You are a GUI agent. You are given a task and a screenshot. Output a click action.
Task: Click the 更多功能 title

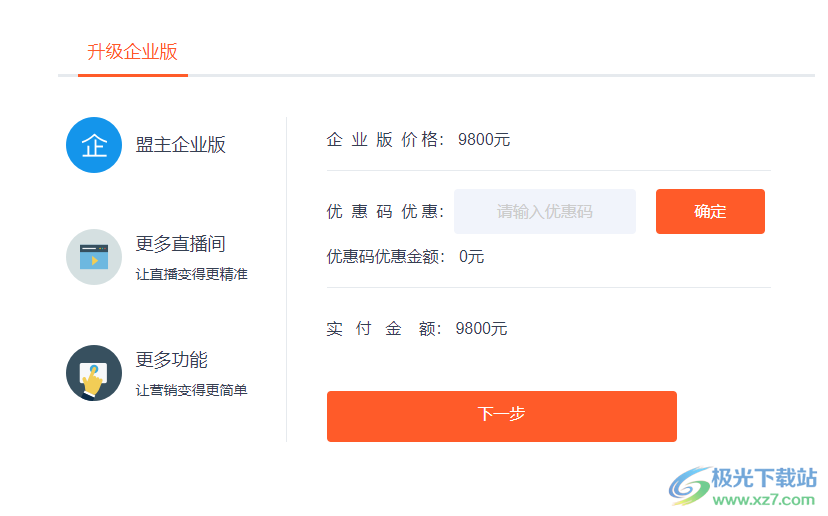tap(172, 360)
